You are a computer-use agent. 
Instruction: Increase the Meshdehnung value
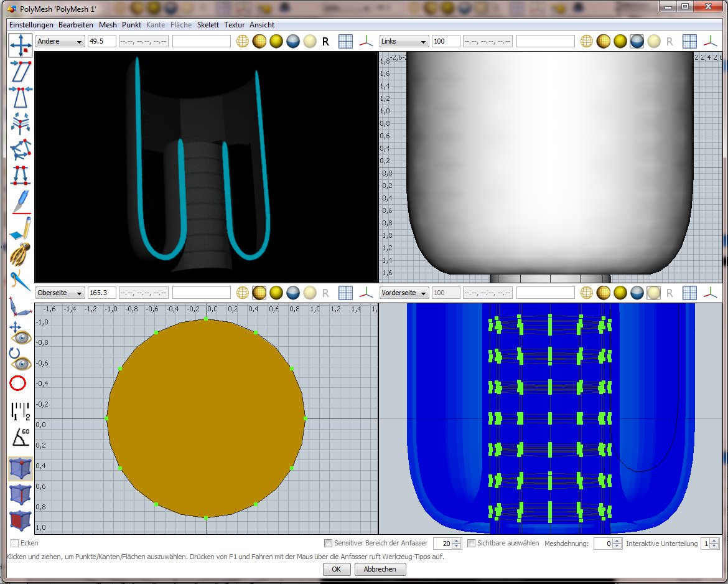point(617,541)
